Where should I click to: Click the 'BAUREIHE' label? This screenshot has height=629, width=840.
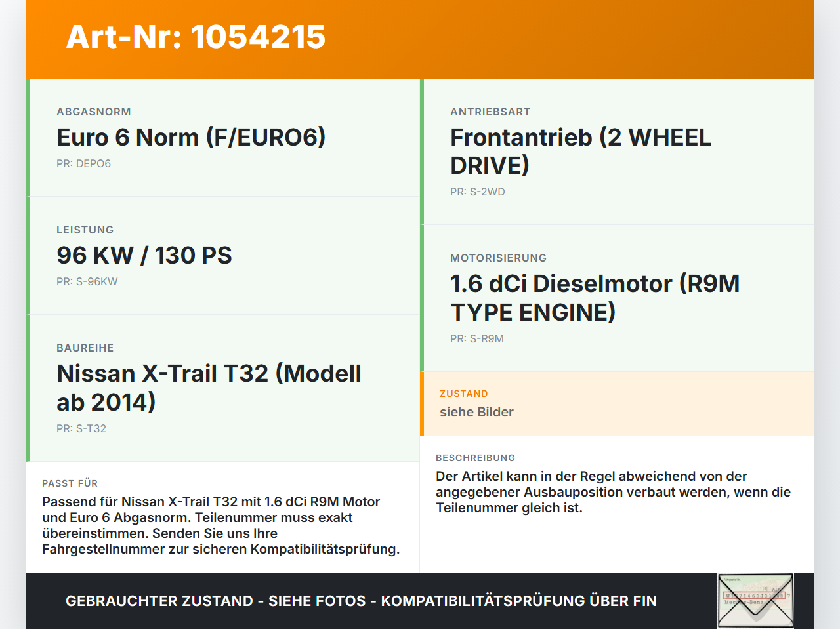point(85,348)
